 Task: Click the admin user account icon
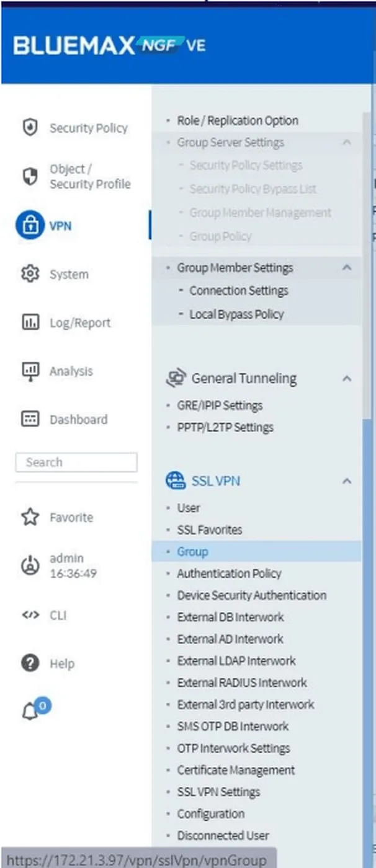tap(30, 565)
